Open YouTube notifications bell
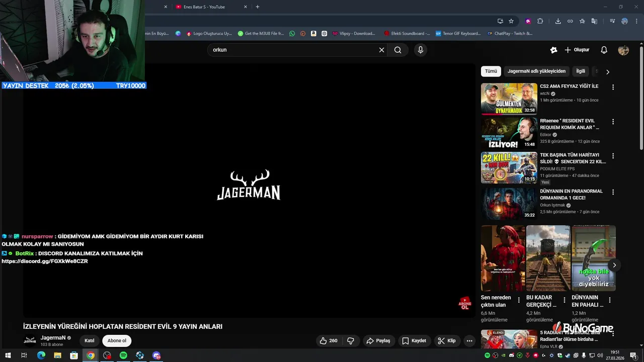This screenshot has width=644, height=362. 604,50
